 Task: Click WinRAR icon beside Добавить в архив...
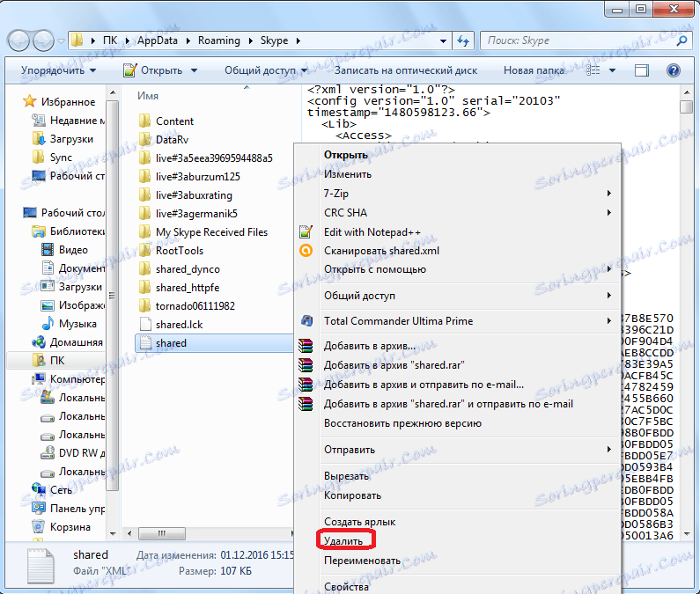point(306,346)
